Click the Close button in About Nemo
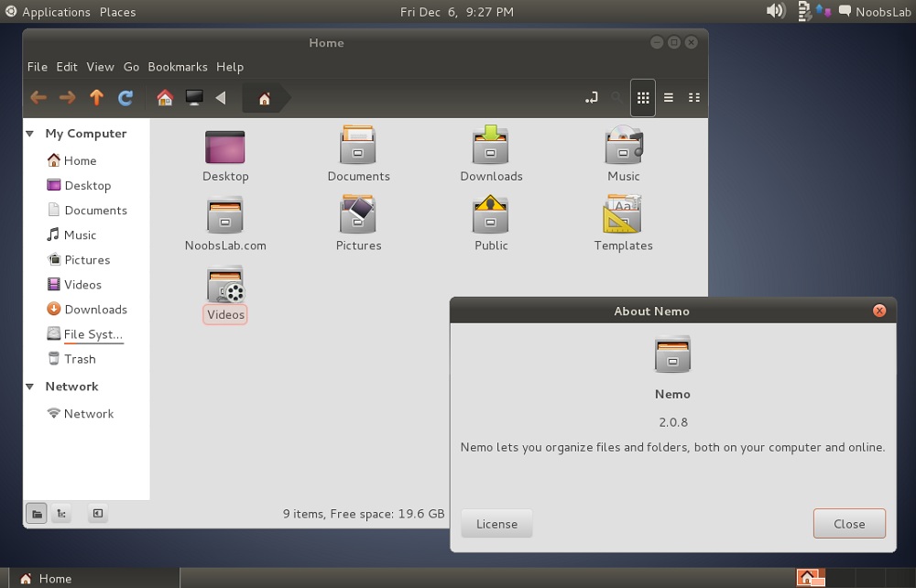916x588 pixels. point(849,524)
